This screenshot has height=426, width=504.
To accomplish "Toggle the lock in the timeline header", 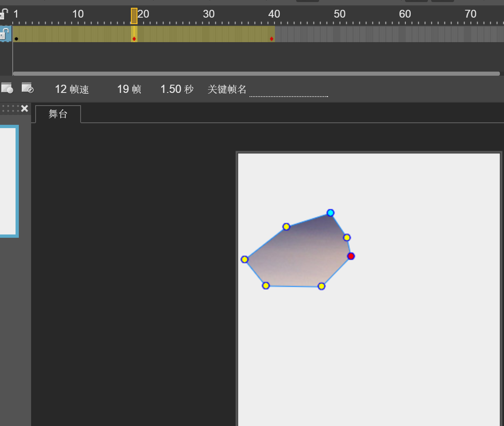I will point(4,14).
